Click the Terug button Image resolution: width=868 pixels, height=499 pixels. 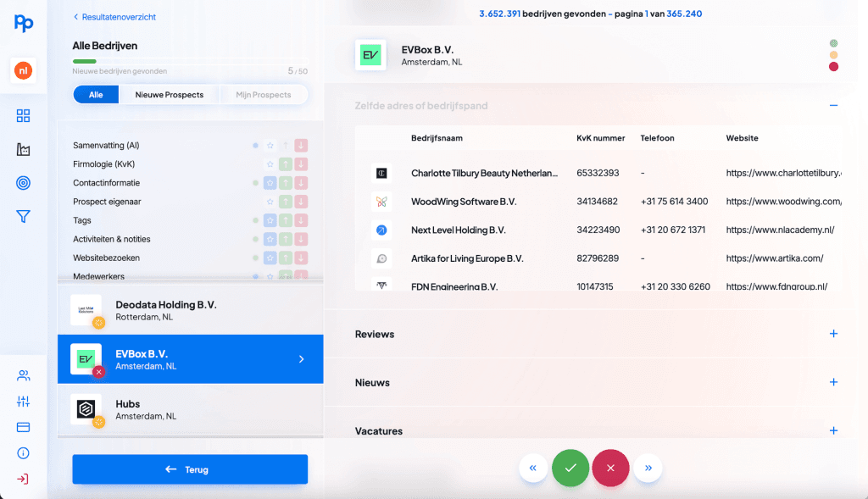[190, 469]
